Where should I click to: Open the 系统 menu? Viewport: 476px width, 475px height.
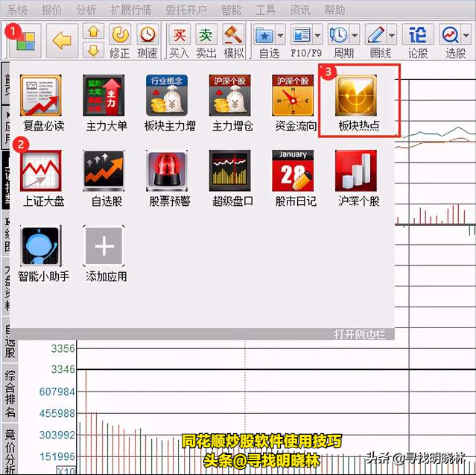pos(17,10)
